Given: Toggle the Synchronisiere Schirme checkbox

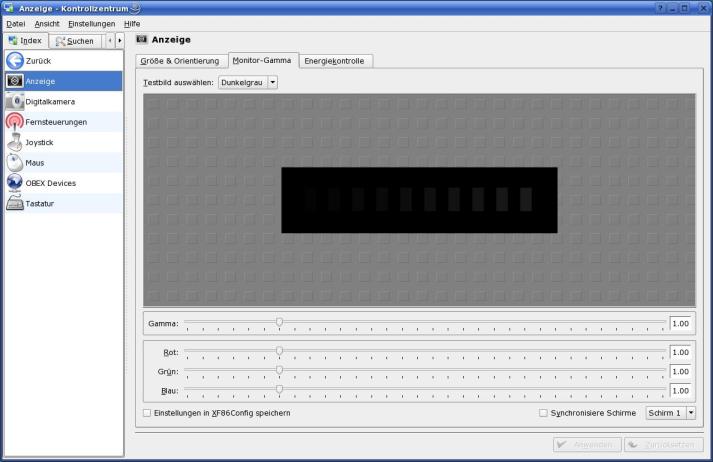Looking at the screenshot, I should coord(543,413).
